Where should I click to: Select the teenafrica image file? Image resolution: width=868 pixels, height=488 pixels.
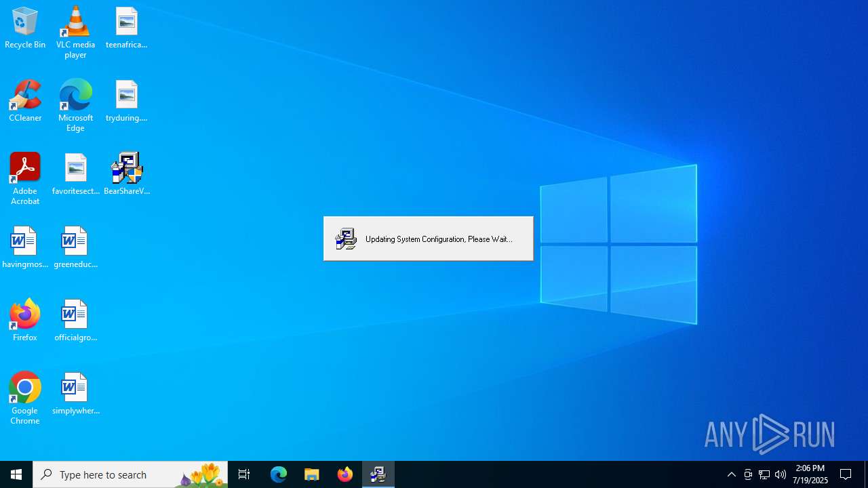(126, 28)
